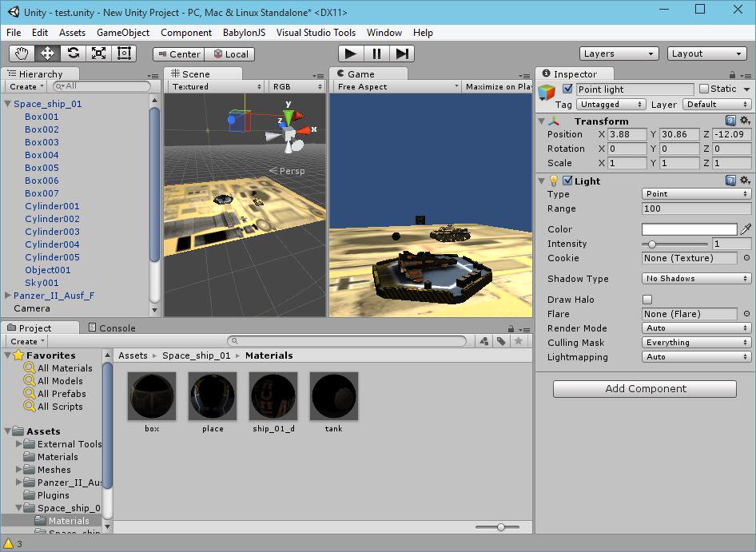756x552 pixels.
Task: Click the Play button
Action: tap(351, 54)
